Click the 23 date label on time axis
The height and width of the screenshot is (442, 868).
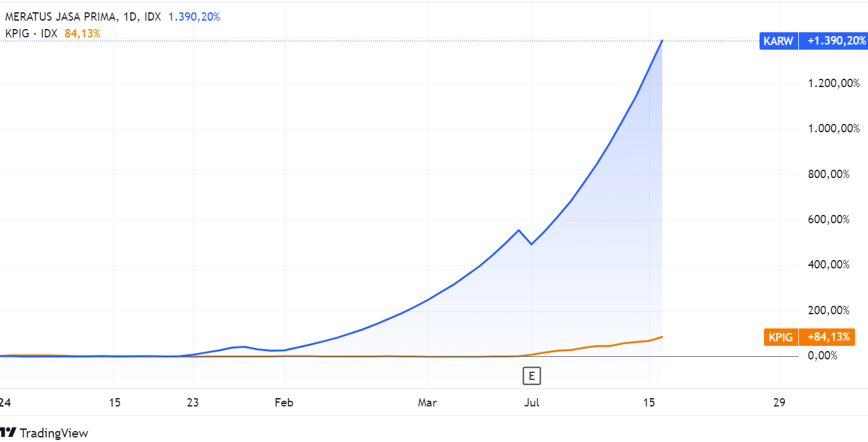(x=192, y=403)
